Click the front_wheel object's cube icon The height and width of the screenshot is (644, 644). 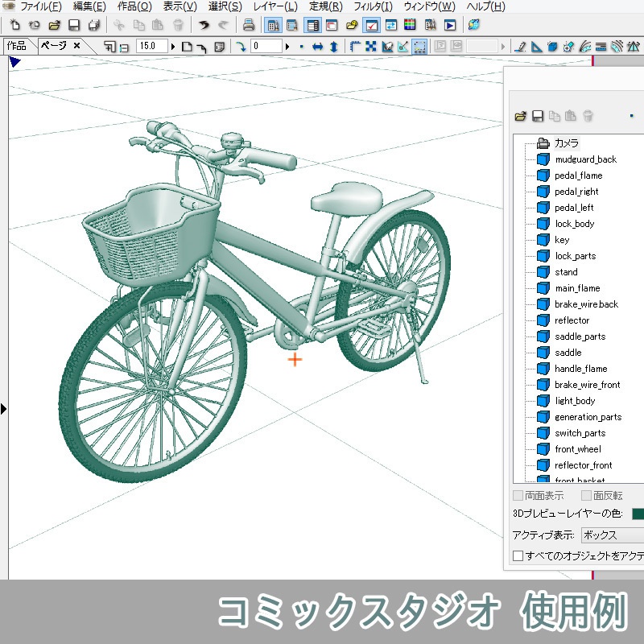543,448
